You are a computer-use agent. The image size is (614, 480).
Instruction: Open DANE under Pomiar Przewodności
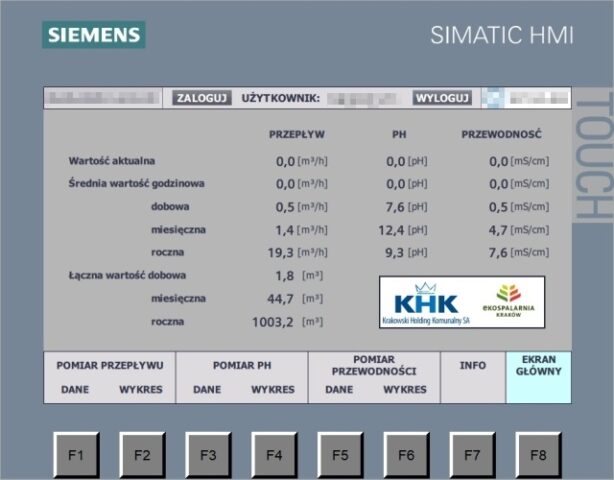click(x=339, y=389)
